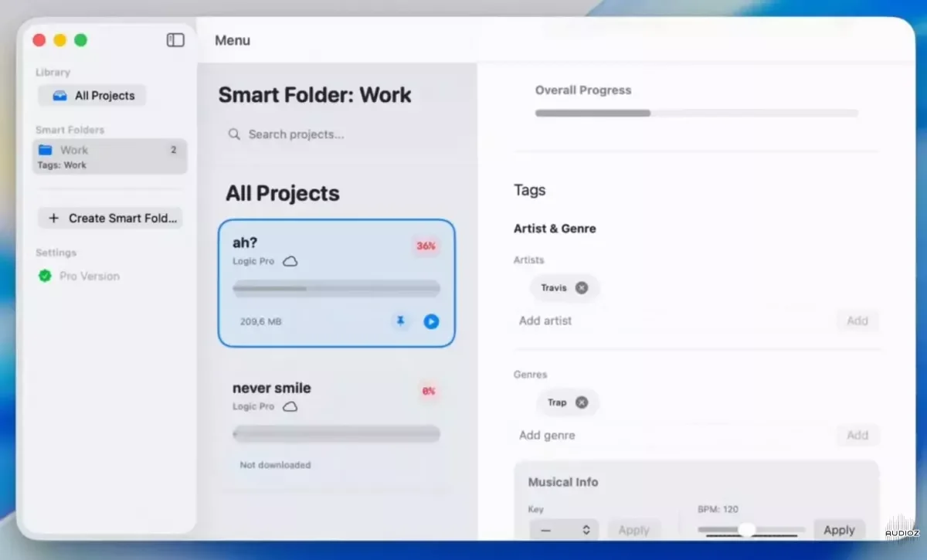Click the BPM: 120 label

[718, 510]
